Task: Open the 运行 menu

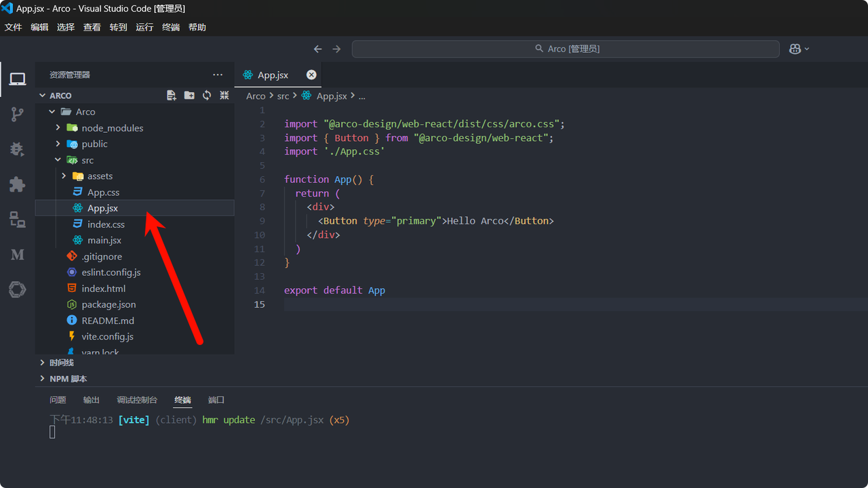Action: 144,27
